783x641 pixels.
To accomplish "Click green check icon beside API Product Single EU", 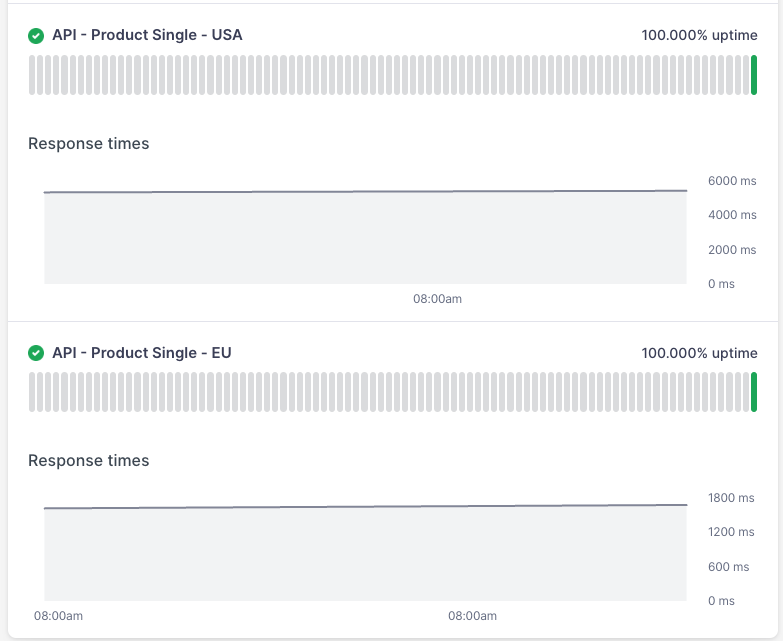I will point(36,353).
